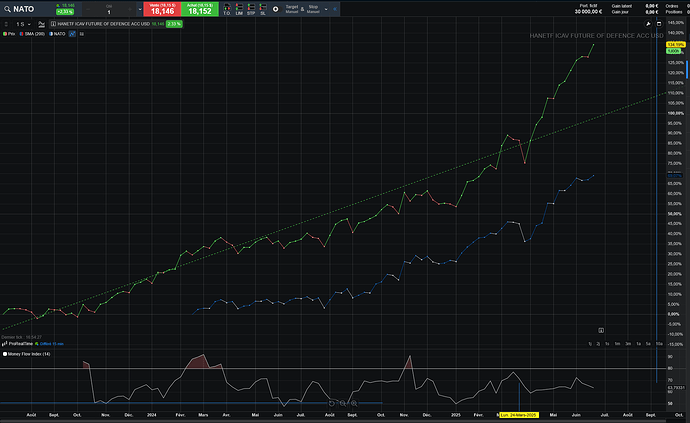This screenshot has width=690, height=423.
Task: Click the round plus icon beside SL
Action: coord(278,9)
